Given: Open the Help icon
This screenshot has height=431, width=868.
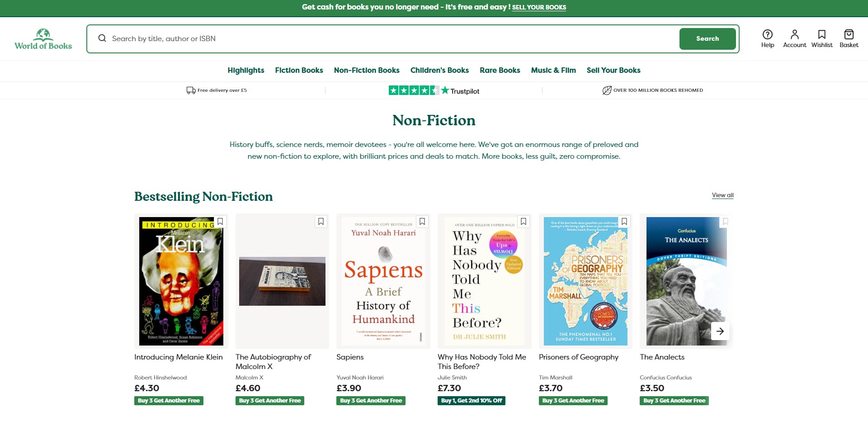Looking at the screenshot, I should pos(767,38).
